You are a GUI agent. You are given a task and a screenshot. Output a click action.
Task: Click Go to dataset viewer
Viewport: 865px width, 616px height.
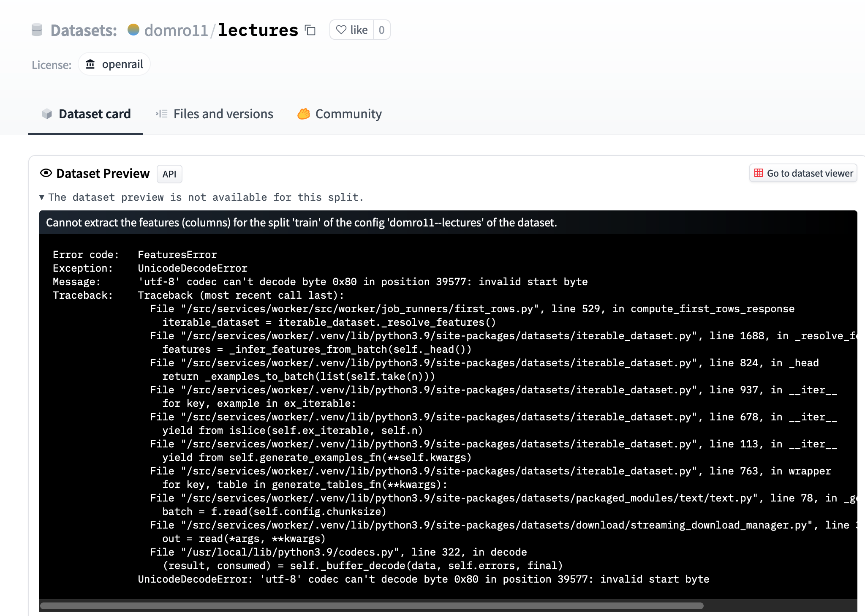tap(802, 173)
